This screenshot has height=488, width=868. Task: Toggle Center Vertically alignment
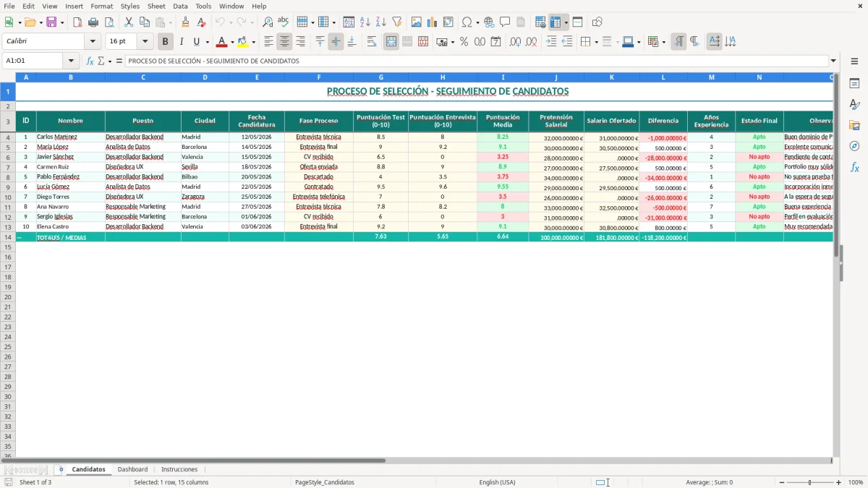[x=336, y=42]
